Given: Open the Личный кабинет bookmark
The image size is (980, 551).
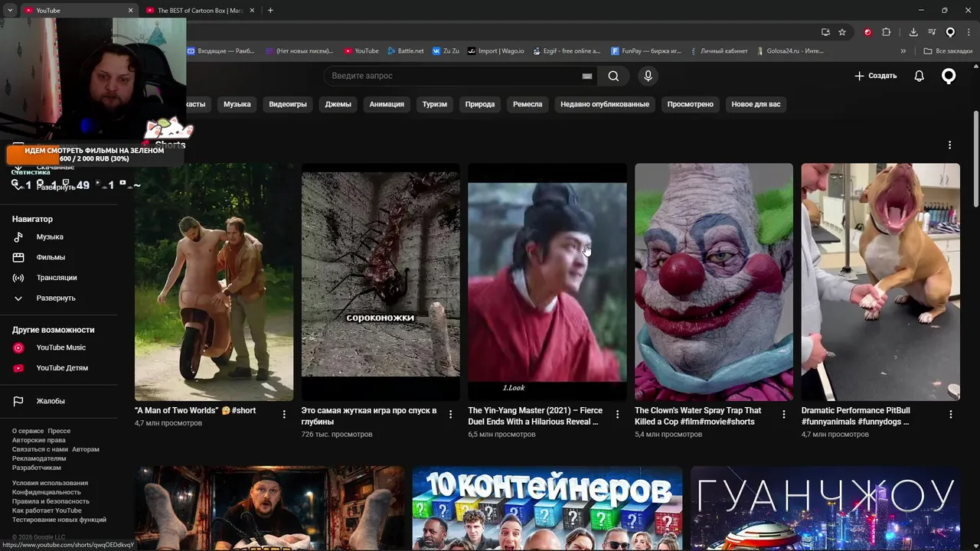Looking at the screenshot, I should (719, 51).
